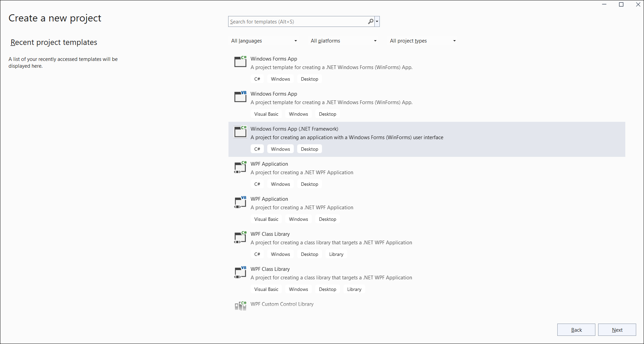Open the All languages filter dropdown

(264, 41)
